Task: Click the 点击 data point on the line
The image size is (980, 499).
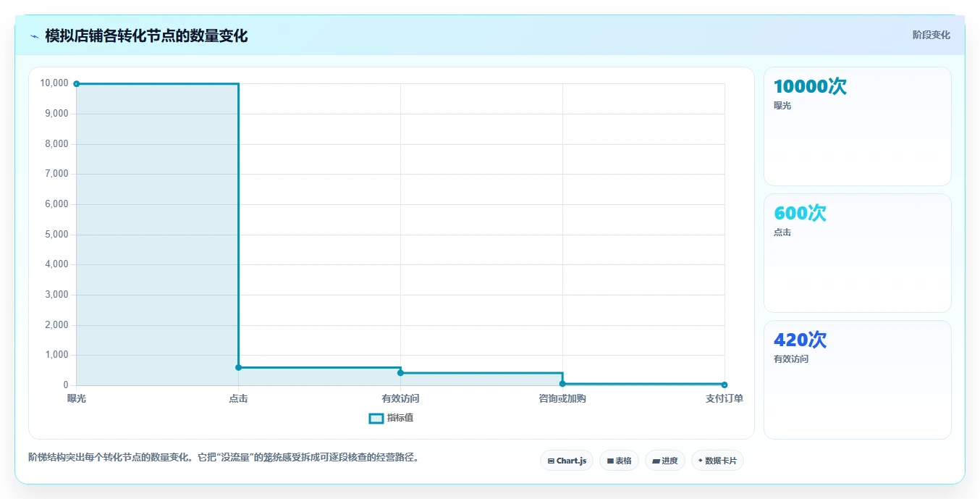Action: click(238, 367)
